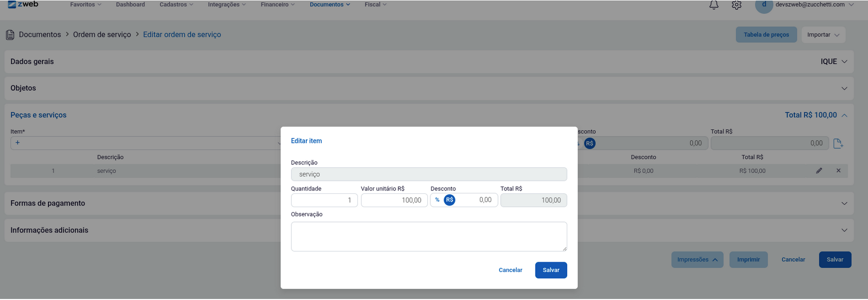Click the Quantidade input field
868x300 pixels.
(x=324, y=200)
